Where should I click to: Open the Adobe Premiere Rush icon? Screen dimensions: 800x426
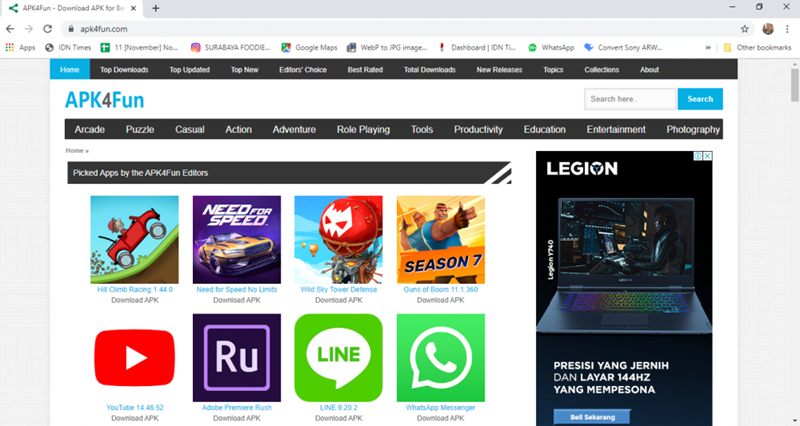(x=236, y=357)
